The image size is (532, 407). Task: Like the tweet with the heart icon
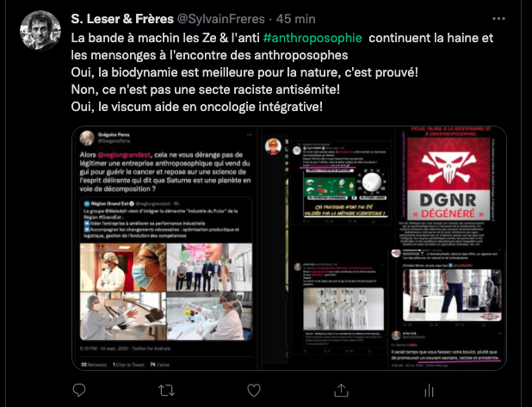254,391
